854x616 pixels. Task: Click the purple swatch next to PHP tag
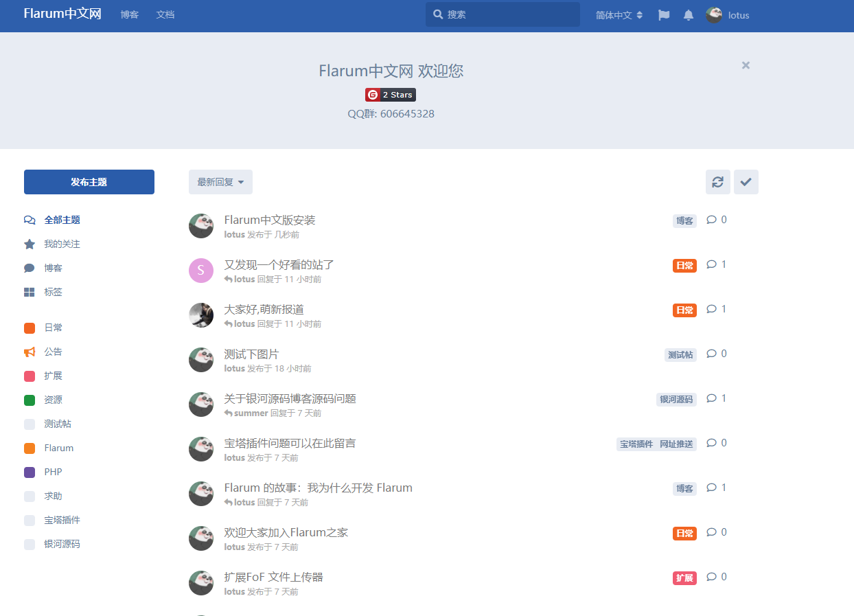pos(29,472)
